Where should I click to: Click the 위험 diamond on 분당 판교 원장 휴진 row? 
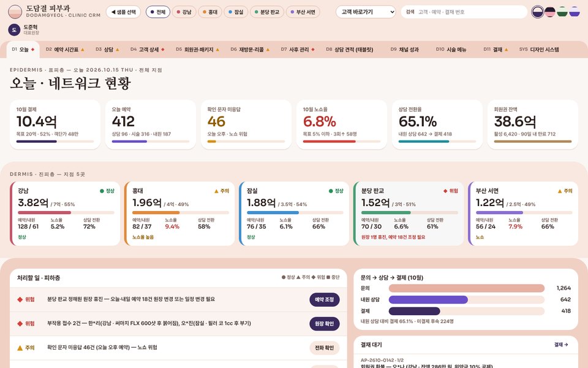click(20, 300)
